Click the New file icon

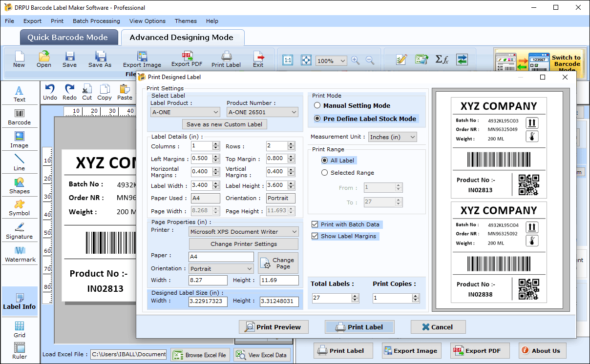pos(19,59)
